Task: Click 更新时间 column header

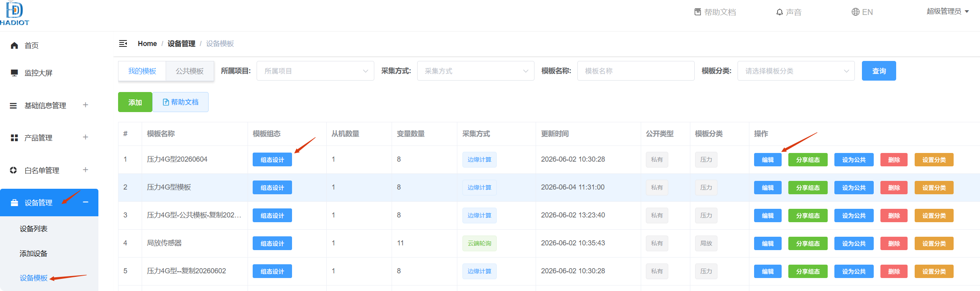Action: click(555, 134)
